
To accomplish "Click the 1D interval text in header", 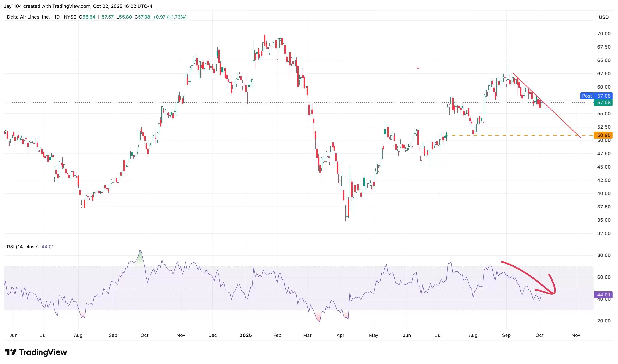I will (x=57, y=17).
